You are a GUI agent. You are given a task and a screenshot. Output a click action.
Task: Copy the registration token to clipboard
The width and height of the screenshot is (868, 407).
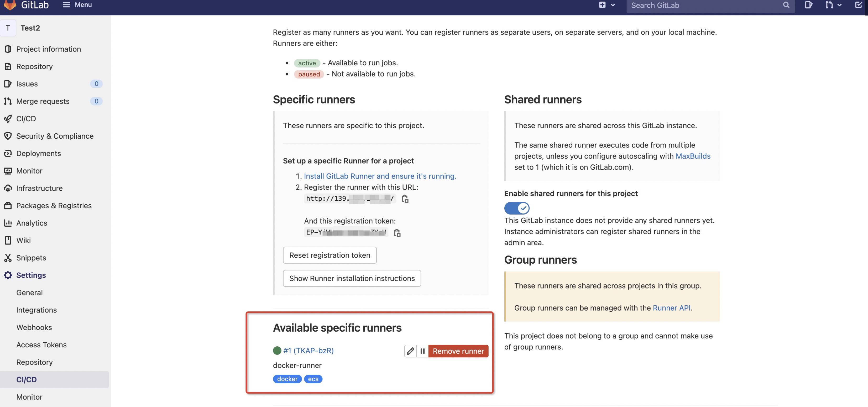click(397, 233)
